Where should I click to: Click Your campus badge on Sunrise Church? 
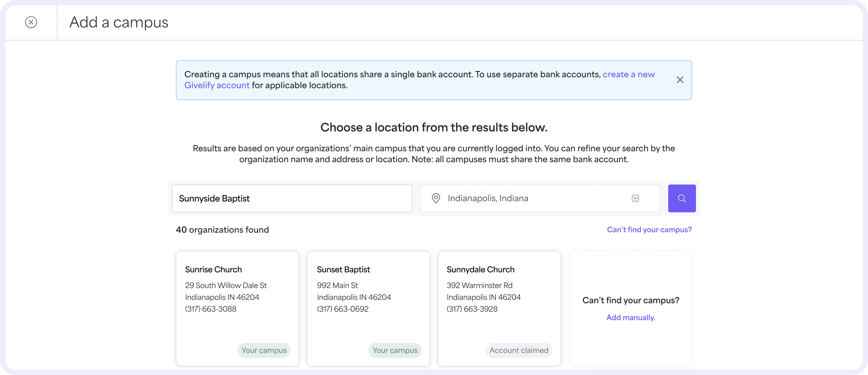264,350
